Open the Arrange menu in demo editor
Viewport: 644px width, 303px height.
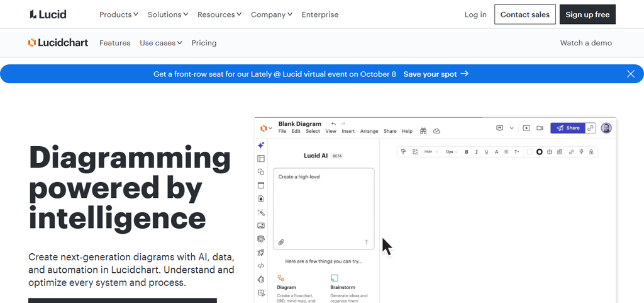coord(369,131)
